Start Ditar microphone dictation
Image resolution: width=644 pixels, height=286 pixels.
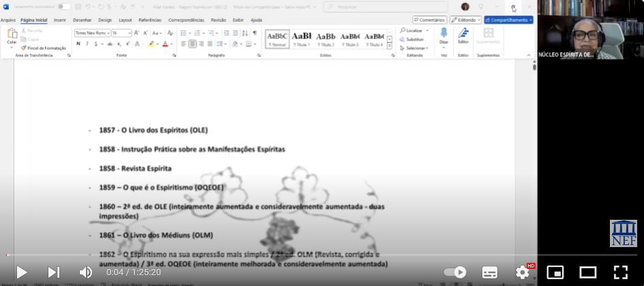444,33
